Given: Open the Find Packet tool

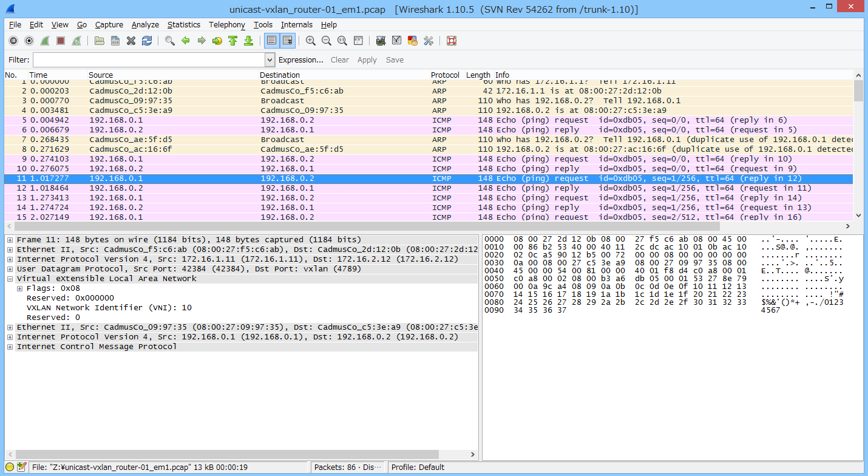Looking at the screenshot, I should coord(169,41).
